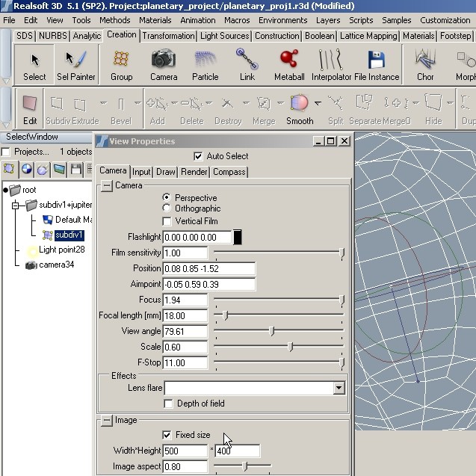This screenshot has width=476, height=476.
Task: Activate the Sel Painter tool
Action: [x=75, y=64]
